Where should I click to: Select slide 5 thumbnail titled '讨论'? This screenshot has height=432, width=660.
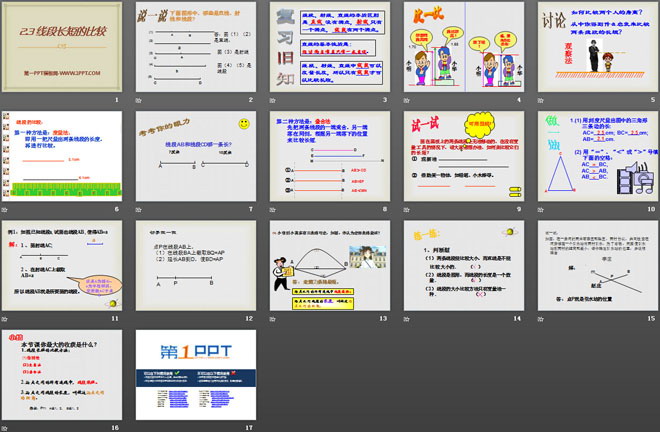598,47
